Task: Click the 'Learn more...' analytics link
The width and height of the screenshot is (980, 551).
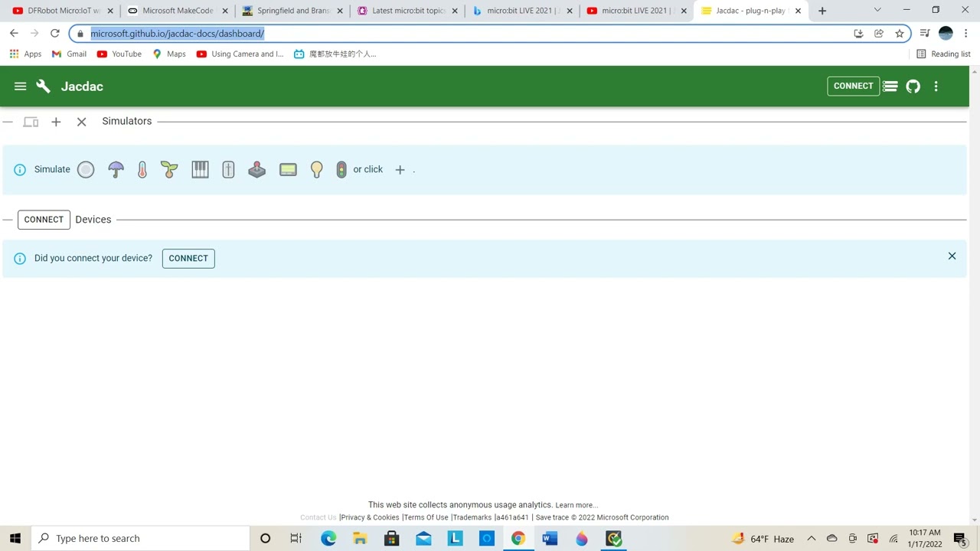Action: click(x=577, y=505)
